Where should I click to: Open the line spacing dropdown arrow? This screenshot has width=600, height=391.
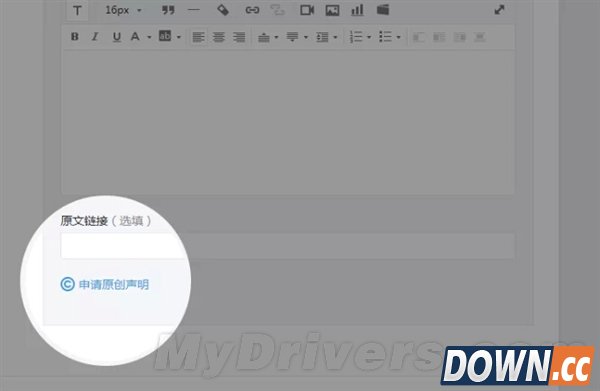point(335,37)
